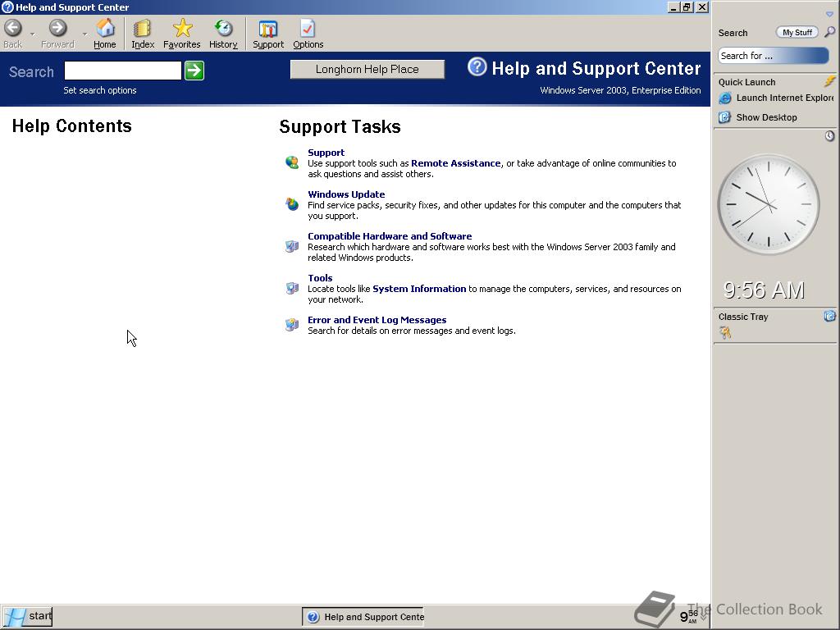Open the Back history dropdown arrow
This screenshot has width=840, height=630.
coord(33,34)
